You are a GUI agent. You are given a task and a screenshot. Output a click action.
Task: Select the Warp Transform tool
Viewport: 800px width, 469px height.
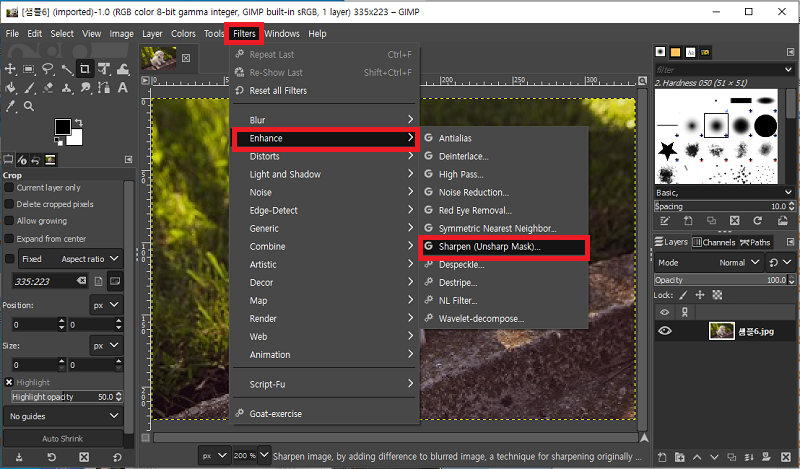tap(123, 69)
